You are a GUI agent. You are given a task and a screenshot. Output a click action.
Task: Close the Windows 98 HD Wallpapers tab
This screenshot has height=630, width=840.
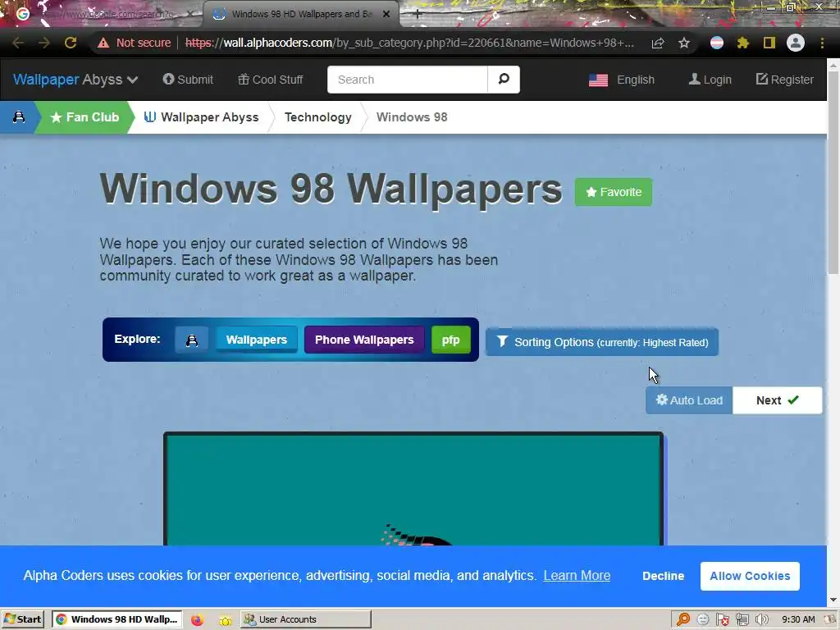[386, 14]
